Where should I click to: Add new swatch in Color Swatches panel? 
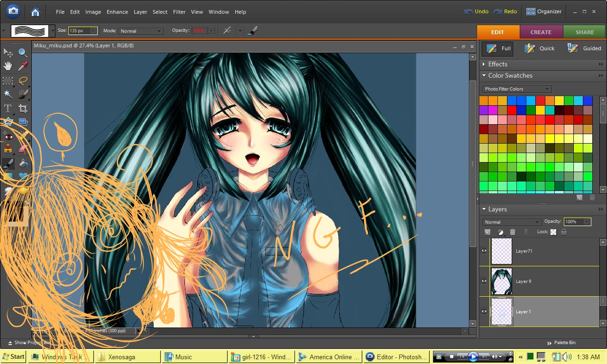579,198
